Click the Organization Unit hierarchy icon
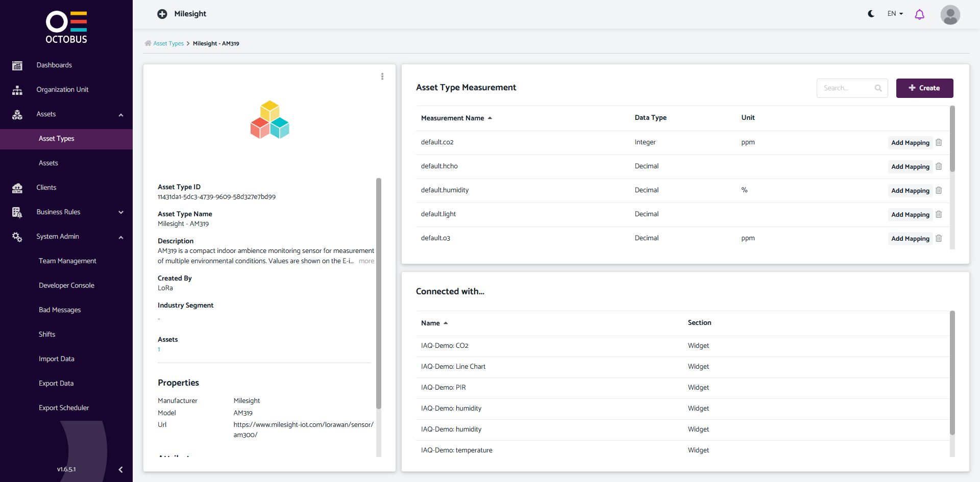 [17, 90]
